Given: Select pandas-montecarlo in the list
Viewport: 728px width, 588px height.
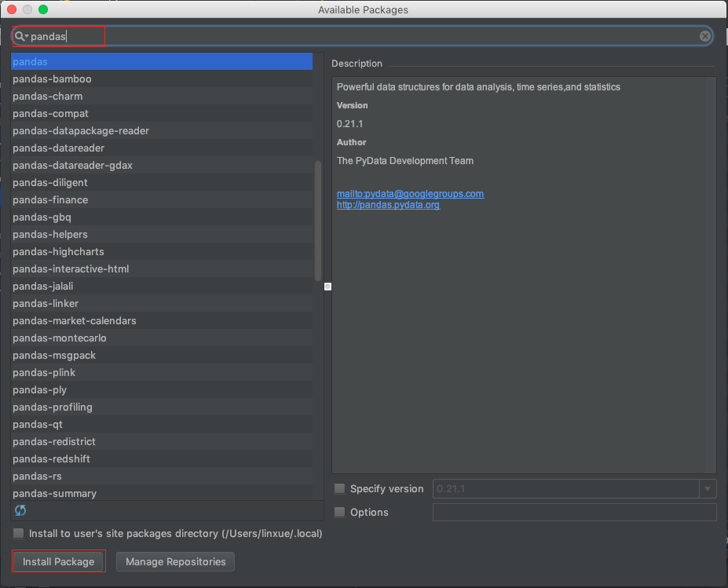Looking at the screenshot, I should [x=162, y=338].
